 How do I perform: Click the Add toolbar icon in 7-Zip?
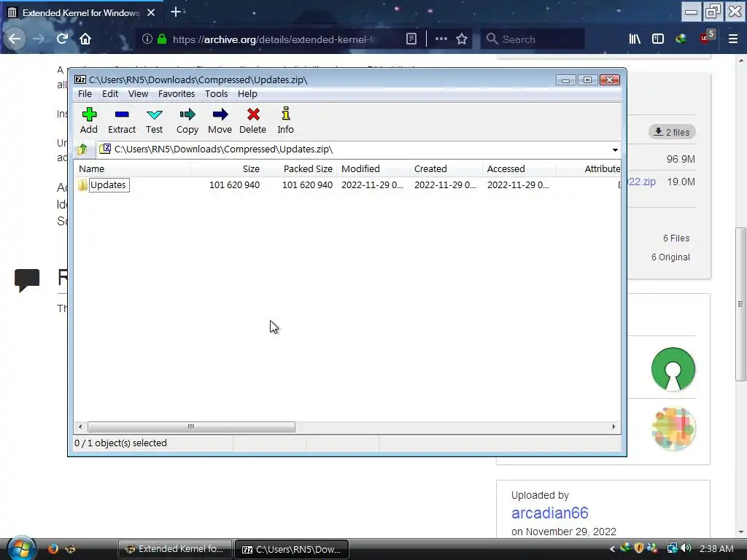tap(89, 120)
